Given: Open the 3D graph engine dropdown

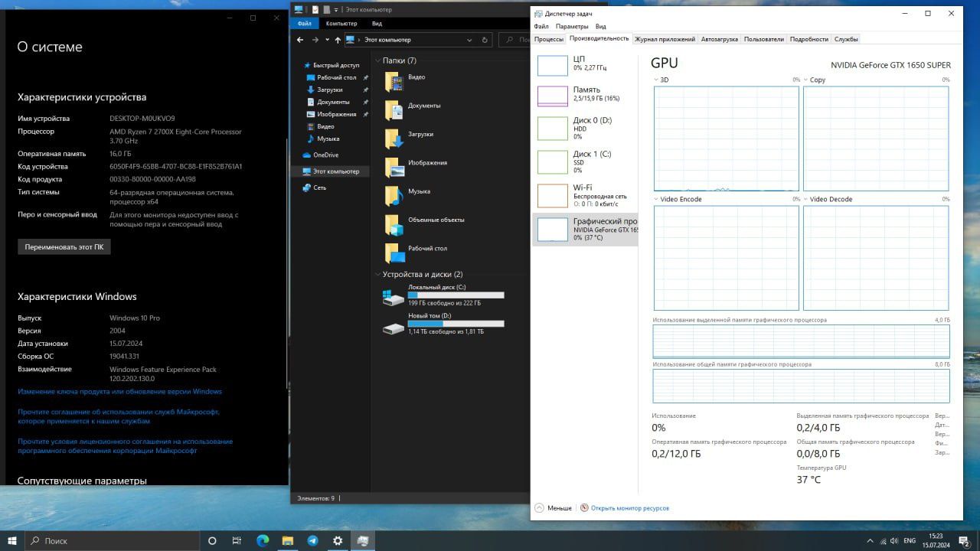Looking at the screenshot, I should click(656, 80).
